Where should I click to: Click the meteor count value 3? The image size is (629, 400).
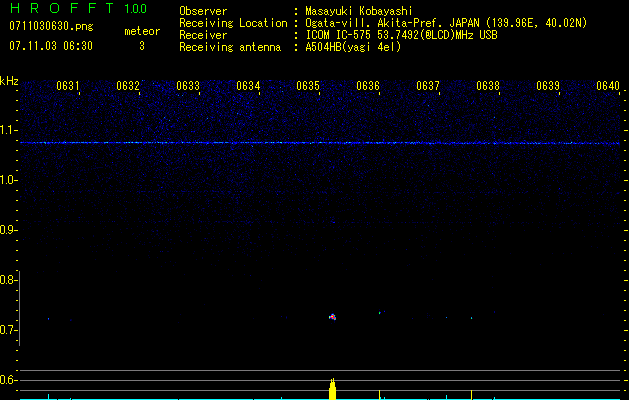click(141, 46)
